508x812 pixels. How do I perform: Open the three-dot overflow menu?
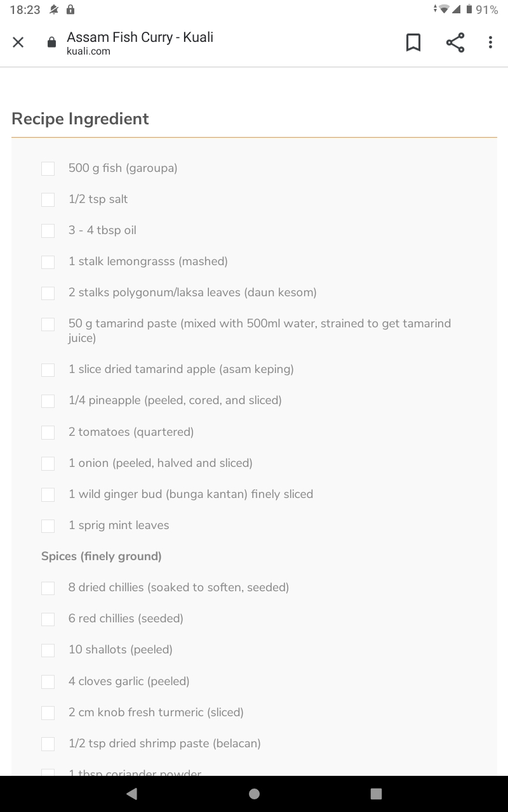coord(490,43)
